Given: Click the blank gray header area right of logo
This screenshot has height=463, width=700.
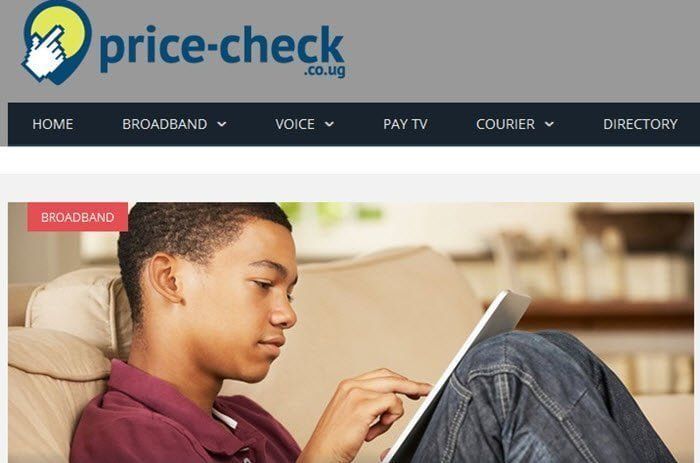Looking at the screenshot, I should click(522, 49).
